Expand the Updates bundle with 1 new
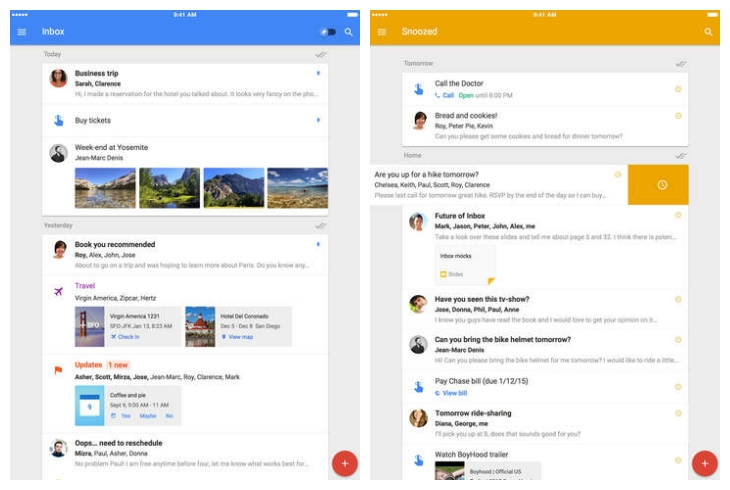The width and height of the screenshot is (730, 490). pos(88,365)
